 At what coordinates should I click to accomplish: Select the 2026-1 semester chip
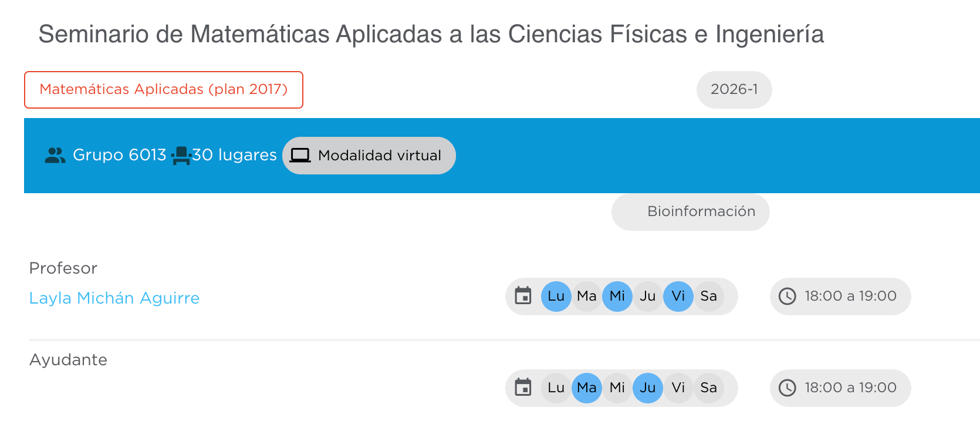click(x=734, y=90)
